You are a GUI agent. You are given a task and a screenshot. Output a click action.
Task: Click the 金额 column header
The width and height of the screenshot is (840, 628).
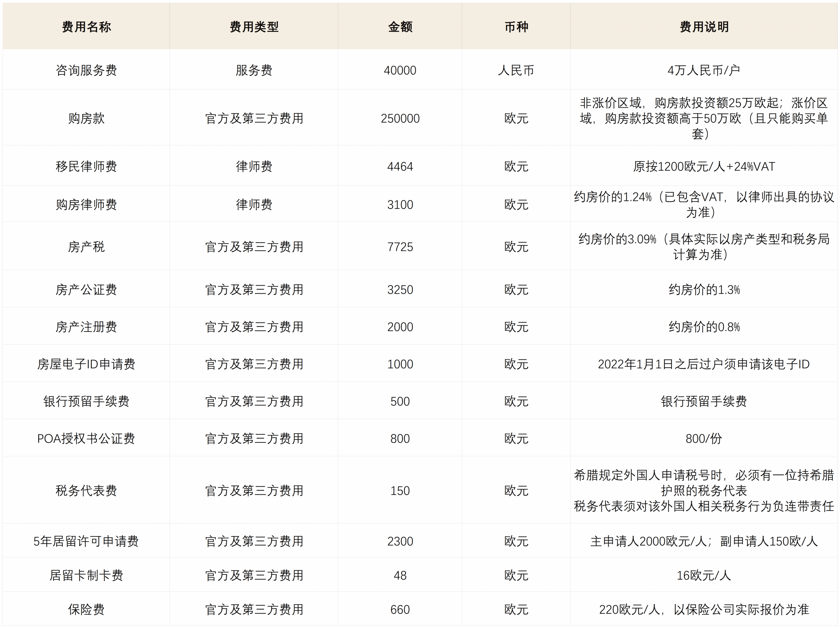click(400, 27)
